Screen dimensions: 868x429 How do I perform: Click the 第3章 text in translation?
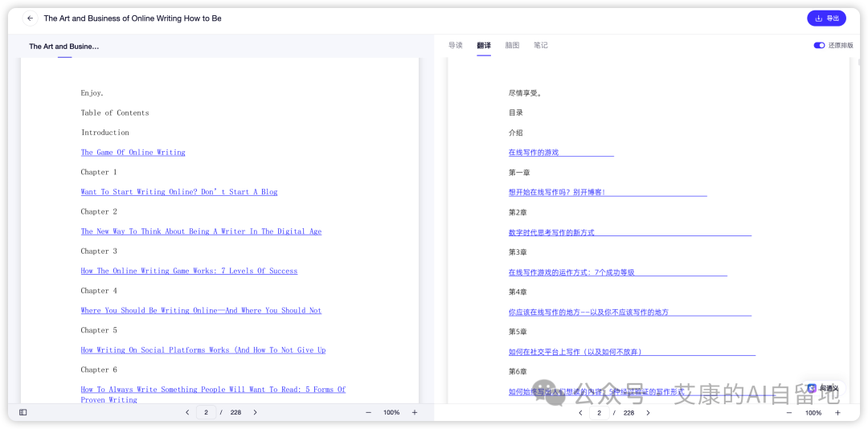pyautogui.click(x=518, y=252)
